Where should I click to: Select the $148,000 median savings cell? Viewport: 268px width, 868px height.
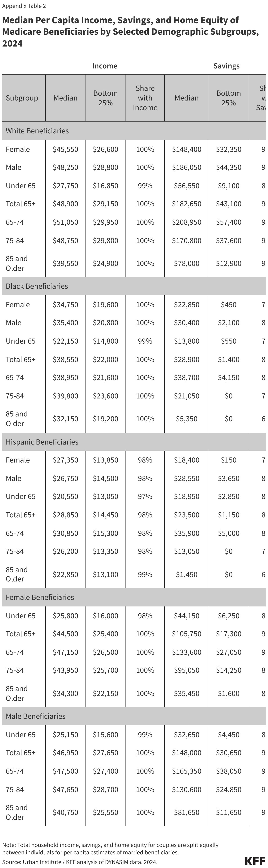[x=187, y=753]
